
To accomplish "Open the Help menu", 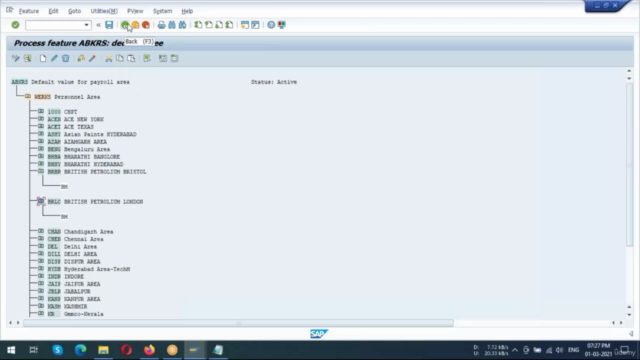I will (x=187, y=11).
